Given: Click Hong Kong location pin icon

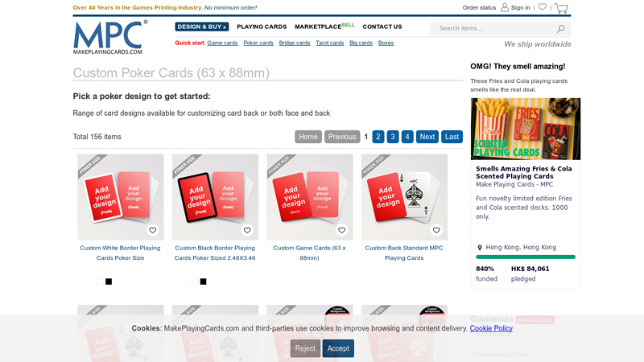Looking at the screenshot, I should point(479,248).
